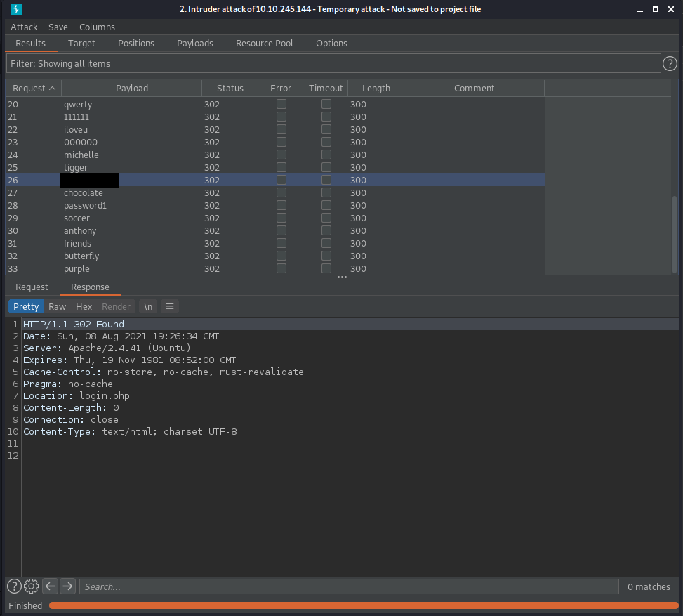Go to previous search match arrow
This screenshot has height=616, width=683.
[x=50, y=586]
